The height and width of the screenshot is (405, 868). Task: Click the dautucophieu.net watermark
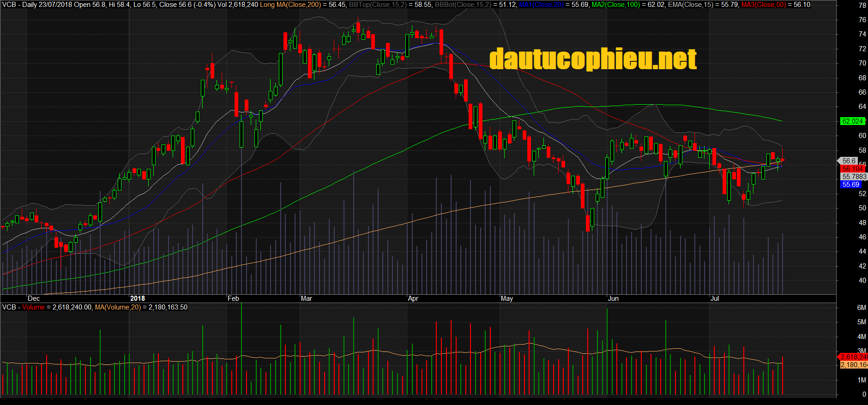coord(593,59)
